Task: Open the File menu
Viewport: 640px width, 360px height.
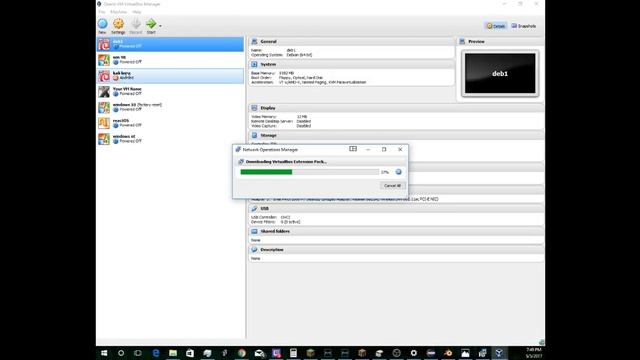Action: click(102, 12)
